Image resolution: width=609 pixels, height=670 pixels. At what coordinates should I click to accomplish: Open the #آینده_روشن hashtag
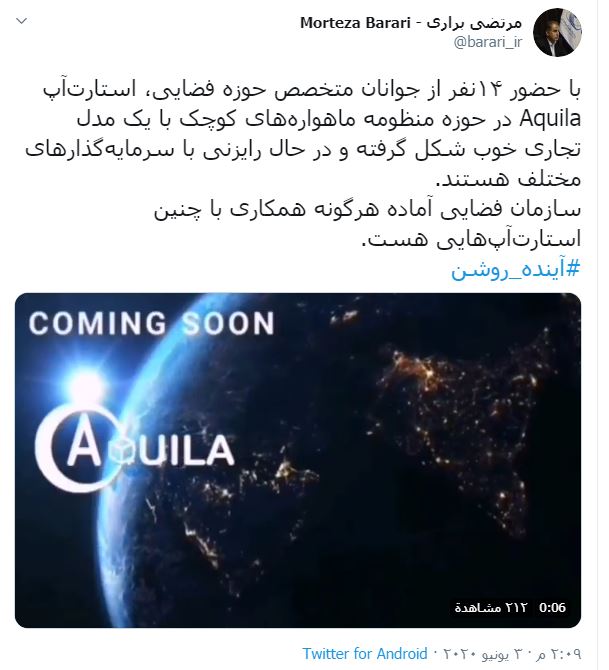(516, 270)
